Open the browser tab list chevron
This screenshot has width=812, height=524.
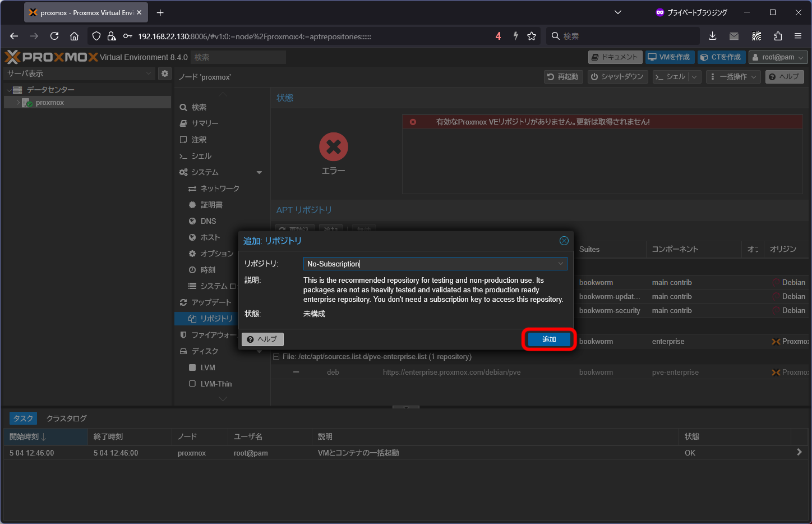point(618,12)
